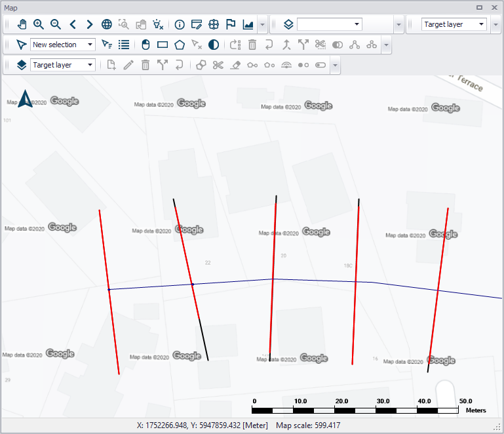Open the empty layer combo box
The height and width of the screenshot is (434, 504).
pos(330,24)
